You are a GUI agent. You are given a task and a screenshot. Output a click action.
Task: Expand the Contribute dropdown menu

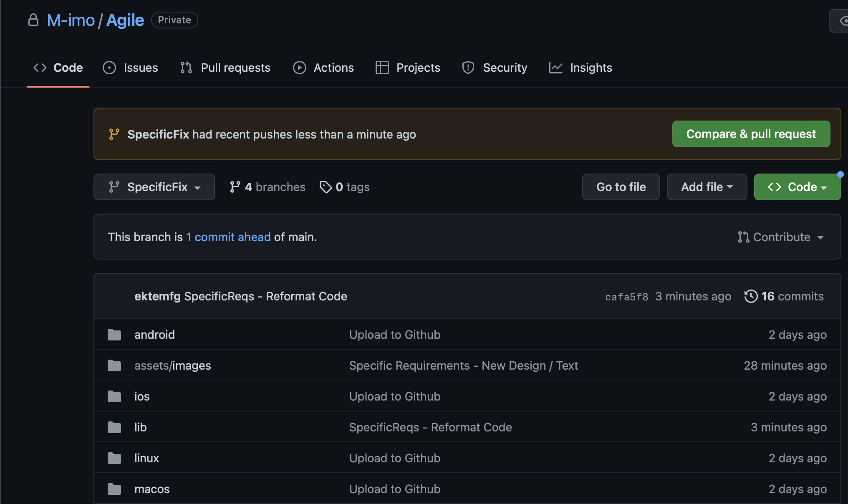coord(780,237)
